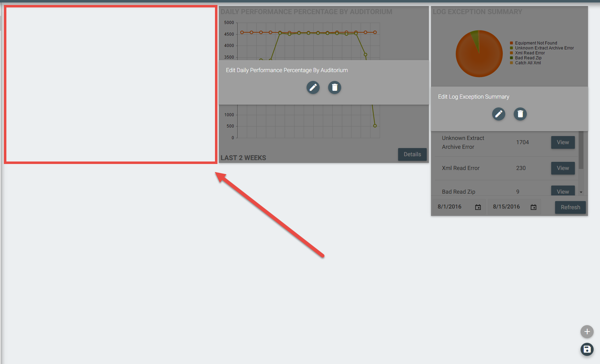600x364 pixels.
Task: View the Xml Read Error entries
Action: [563, 168]
